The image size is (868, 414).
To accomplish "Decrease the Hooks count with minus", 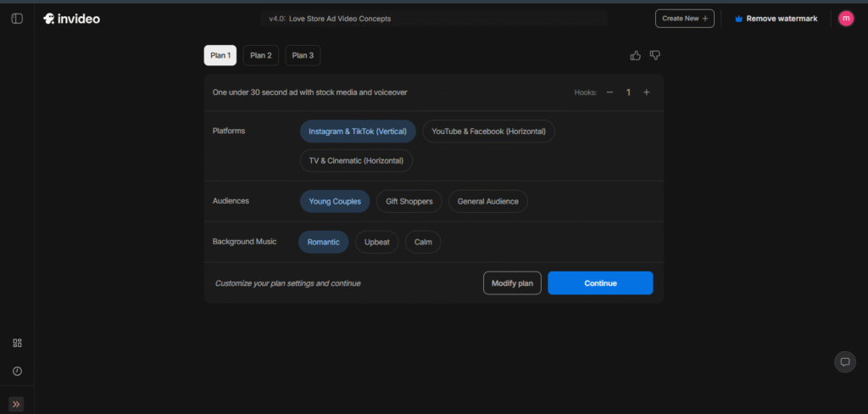I will [609, 92].
